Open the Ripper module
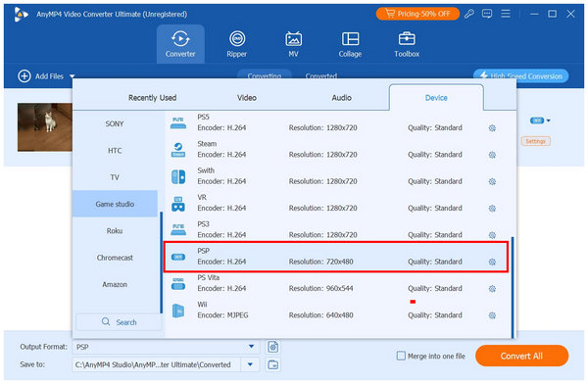 pos(236,44)
